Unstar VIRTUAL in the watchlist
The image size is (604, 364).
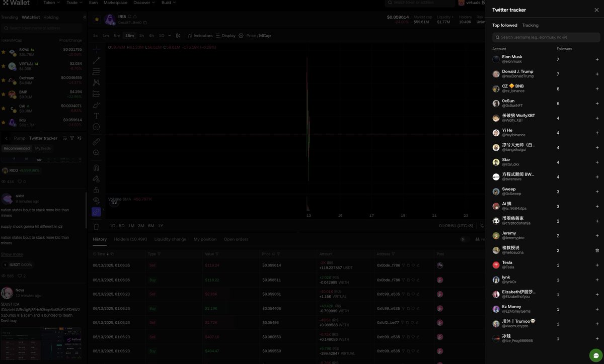(4, 66)
